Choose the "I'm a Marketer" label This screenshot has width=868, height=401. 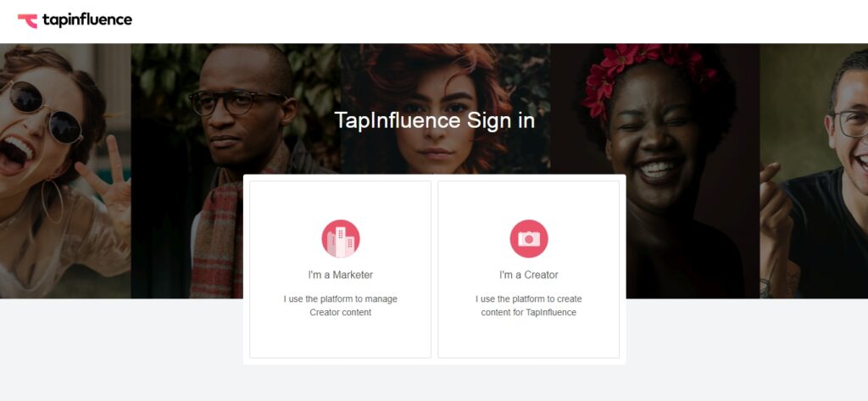pos(341,275)
